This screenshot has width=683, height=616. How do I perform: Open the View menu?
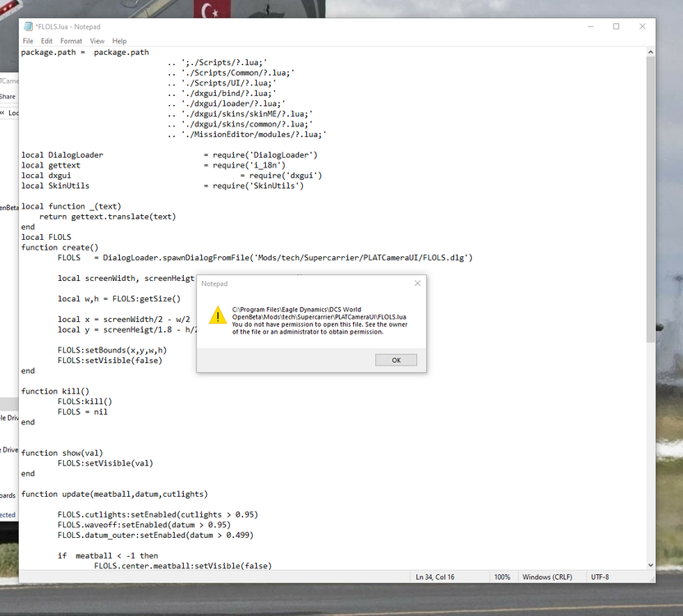coord(97,41)
